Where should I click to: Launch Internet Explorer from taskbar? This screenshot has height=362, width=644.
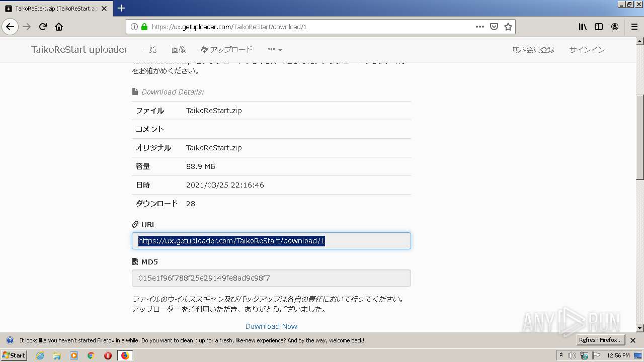(40, 355)
